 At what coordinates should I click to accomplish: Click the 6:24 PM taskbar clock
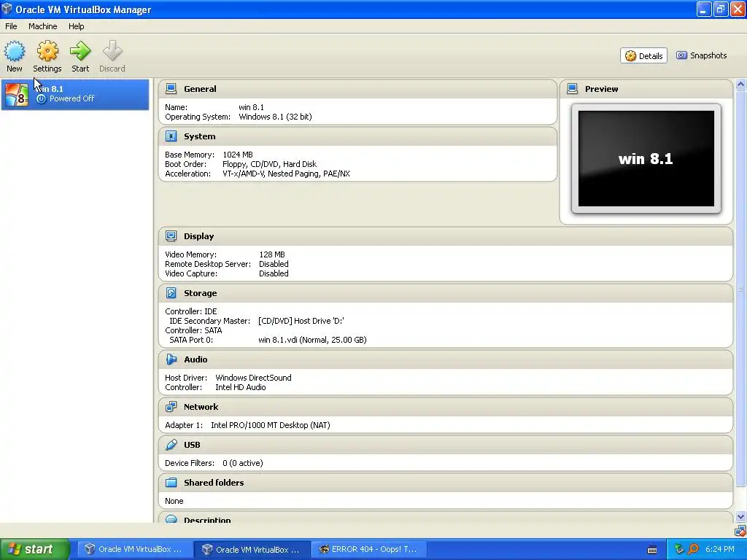coord(720,550)
